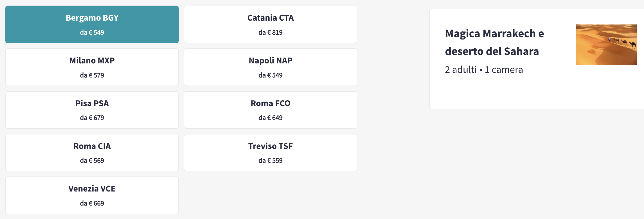Select Milano MXP departure card
The image size is (644, 219).
click(x=92, y=67)
